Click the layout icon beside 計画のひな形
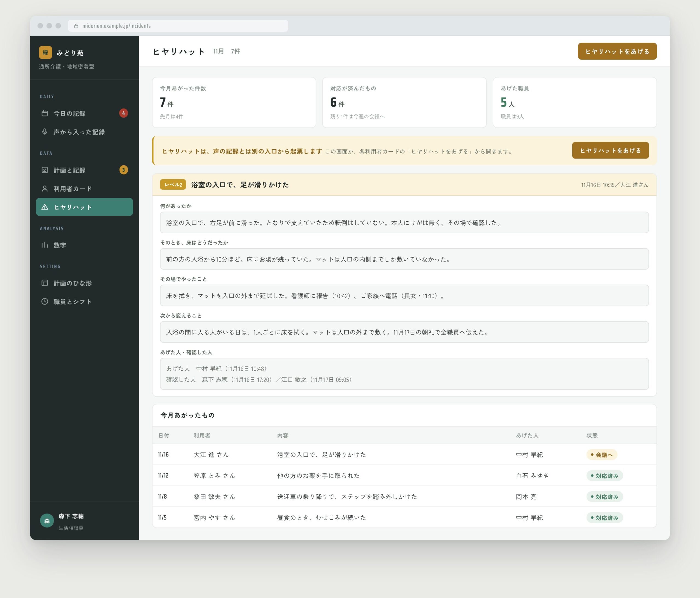The width and height of the screenshot is (700, 598). tap(45, 283)
